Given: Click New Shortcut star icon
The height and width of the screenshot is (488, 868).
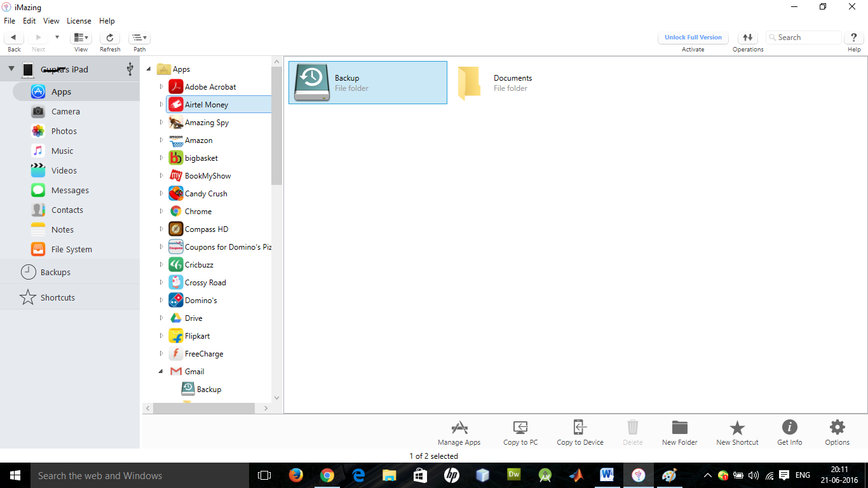Looking at the screenshot, I should coord(737,428).
